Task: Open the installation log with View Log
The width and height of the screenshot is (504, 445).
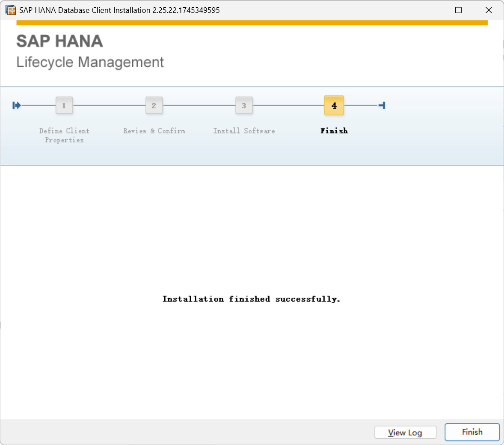Action: pyautogui.click(x=405, y=432)
